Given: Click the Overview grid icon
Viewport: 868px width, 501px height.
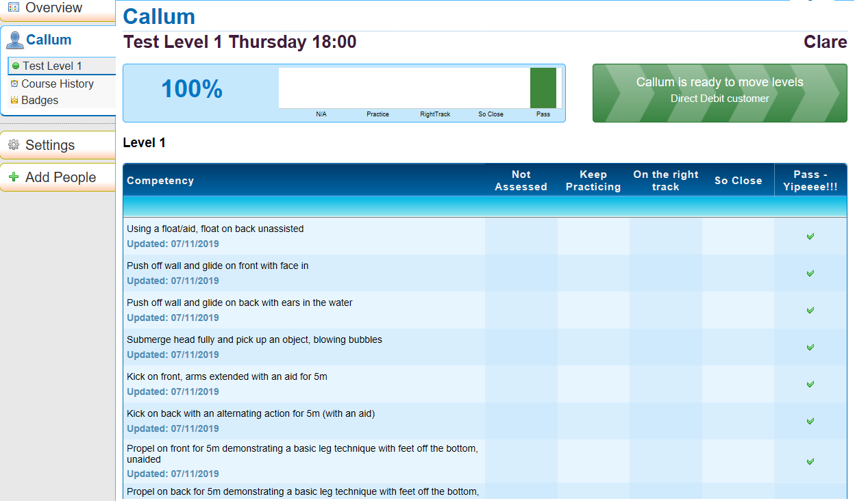Looking at the screenshot, I should point(13,8).
